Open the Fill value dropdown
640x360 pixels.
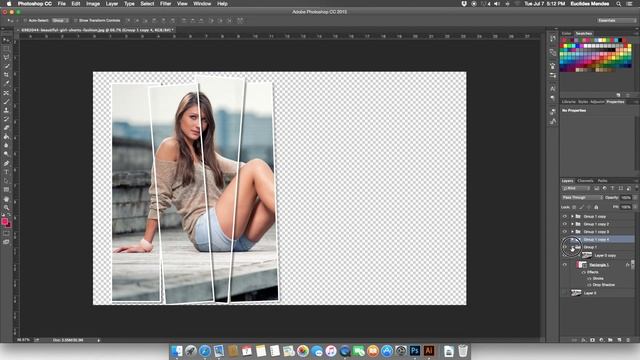click(x=635, y=207)
